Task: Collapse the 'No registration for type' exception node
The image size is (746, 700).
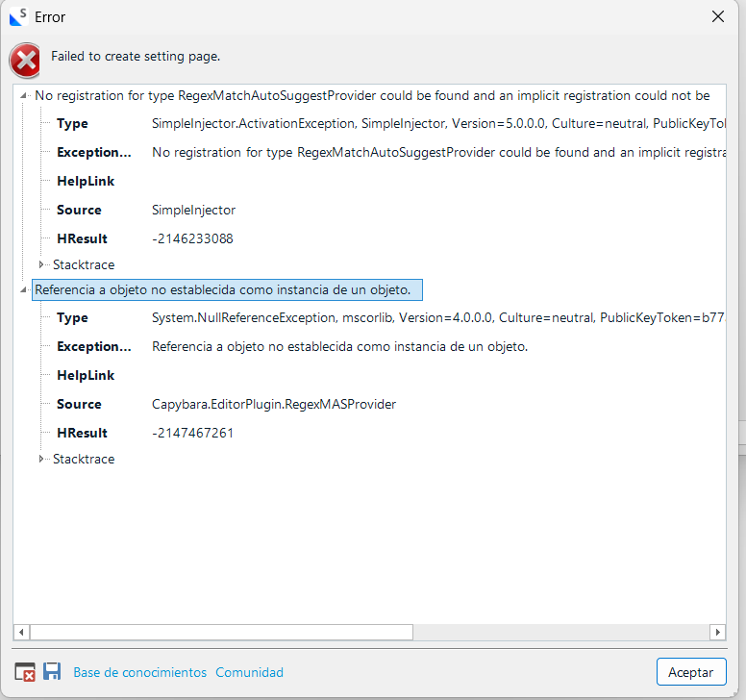Action: [24, 96]
